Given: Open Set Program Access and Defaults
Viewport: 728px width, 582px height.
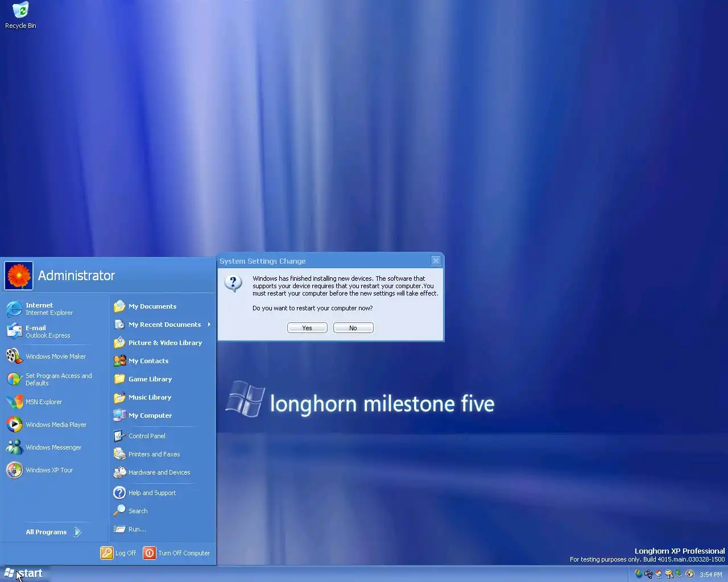Looking at the screenshot, I should tap(55, 379).
